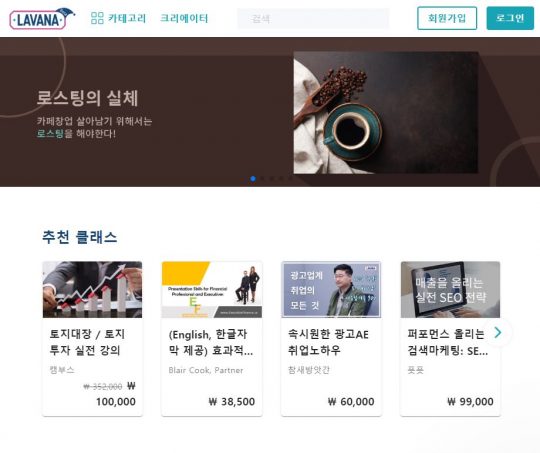The width and height of the screenshot is (540, 453).
Task: Click the 회원가입 sign-up button
Action: click(447, 18)
